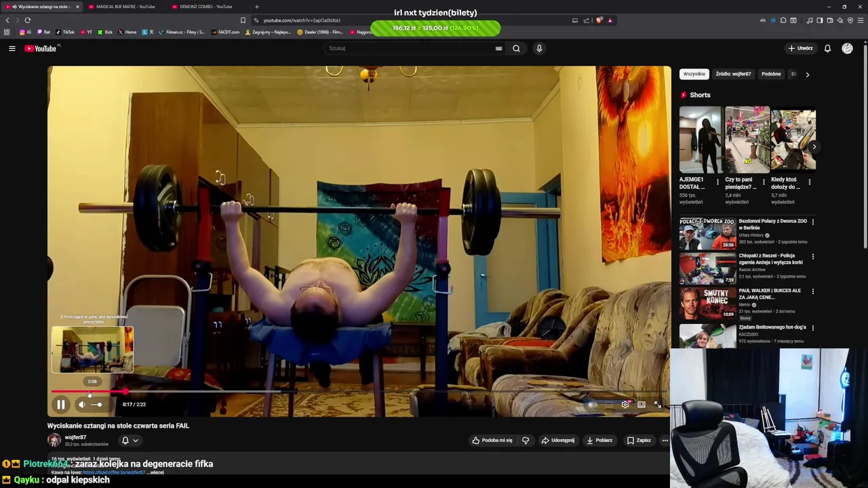Open options for Bezdomni Polacy video
Image resolution: width=868 pixels, height=488 pixels.
click(813, 222)
